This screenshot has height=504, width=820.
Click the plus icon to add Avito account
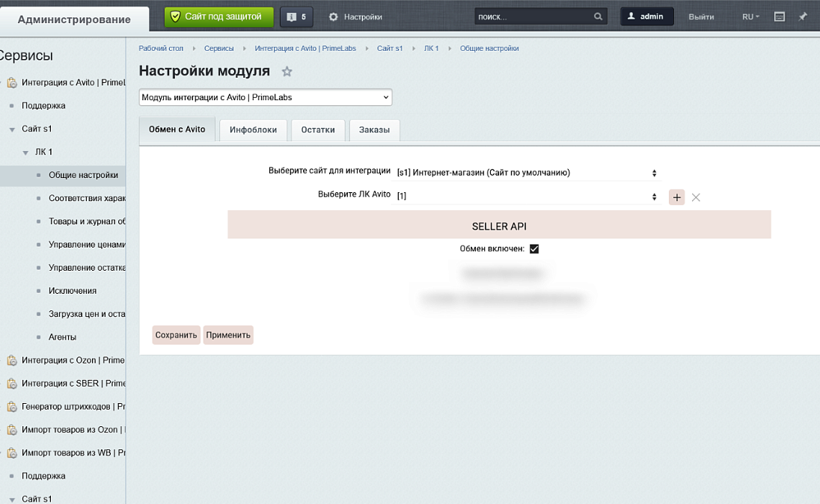(676, 197)
